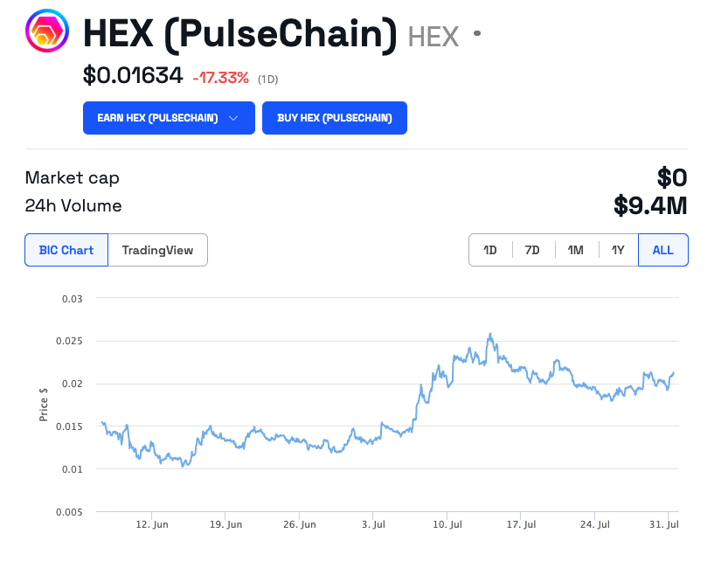Screen dimensions: 728x561
Task: Click the price line peak near 14 Jul
Action: (x=489, y=334)
